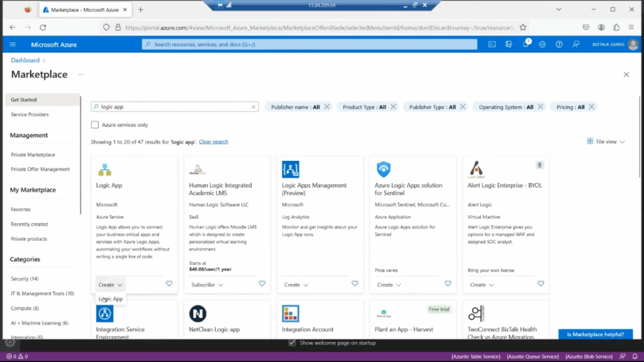
Task: Favorite Human Logic Integrated Academic LMS
Action: pos(262,283)
